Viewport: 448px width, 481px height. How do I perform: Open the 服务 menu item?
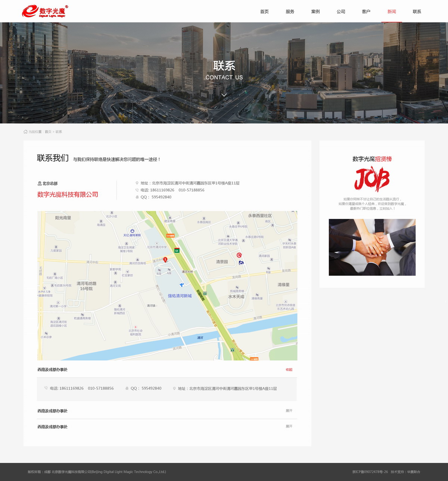pos(290,12)
